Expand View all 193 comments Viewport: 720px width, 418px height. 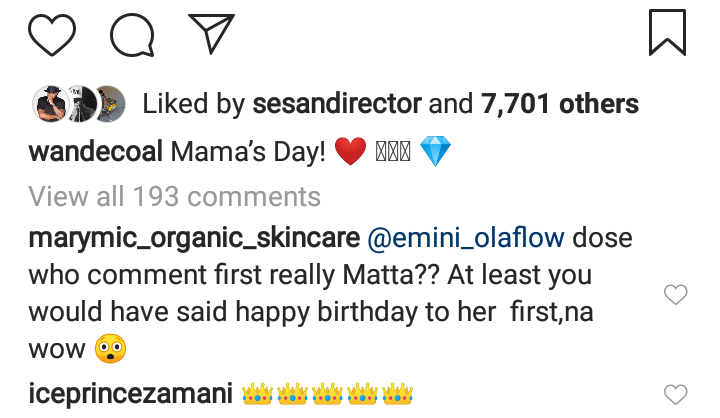pos(174,196)
